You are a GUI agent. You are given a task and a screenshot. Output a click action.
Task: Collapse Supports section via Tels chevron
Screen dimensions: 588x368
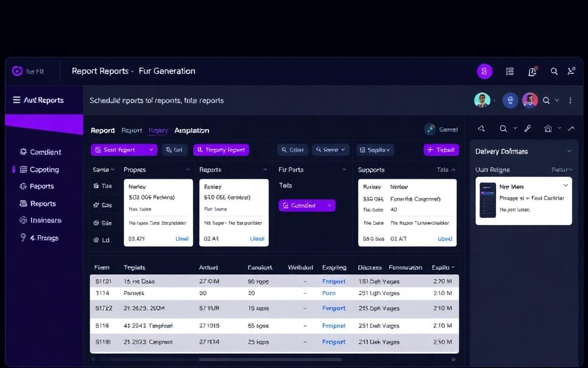click(x=453, y=170)
